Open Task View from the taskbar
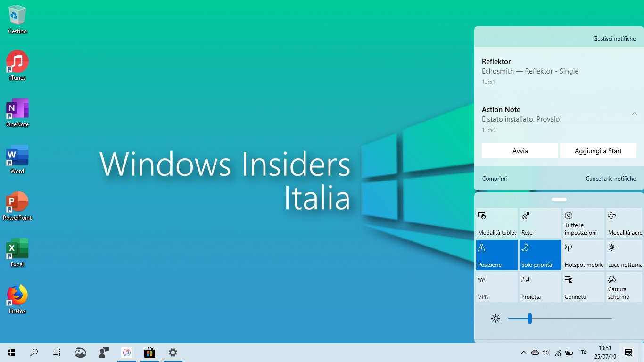The width and height of the screenshot is (644, 362). click(57, 353)
